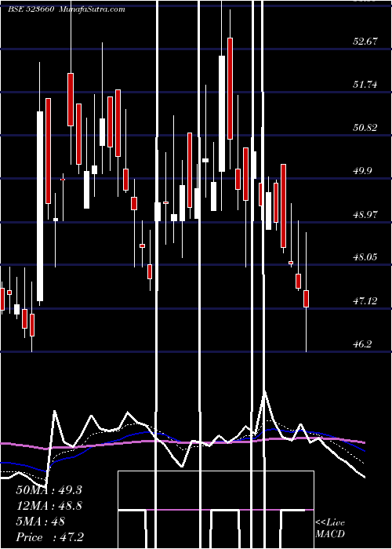Click the 47.12 price level label

point(365,300)
